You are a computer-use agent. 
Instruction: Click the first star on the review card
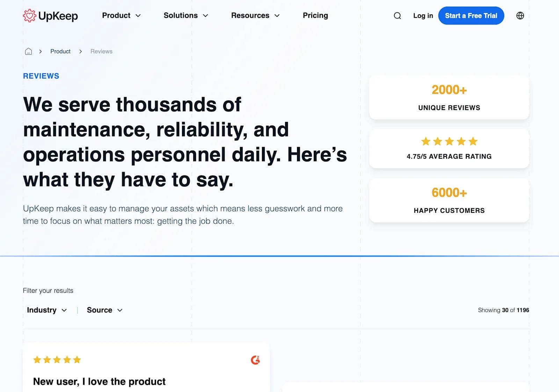click(37, 360)
